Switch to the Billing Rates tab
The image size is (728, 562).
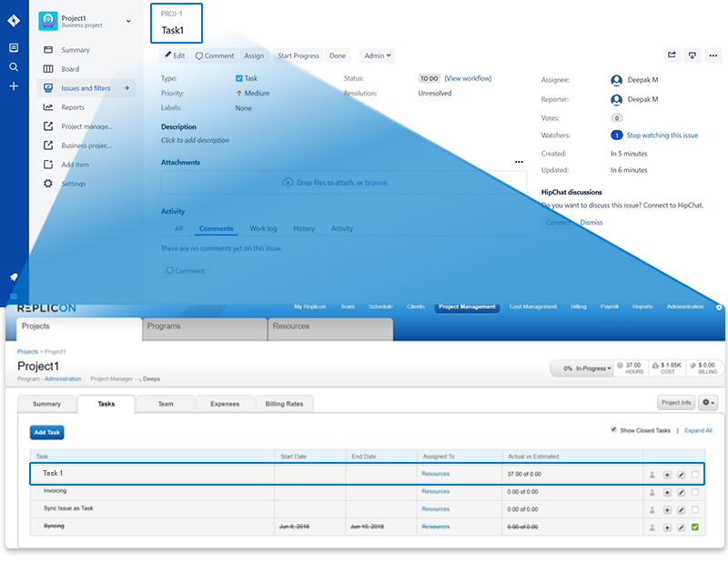click(284, 404)
